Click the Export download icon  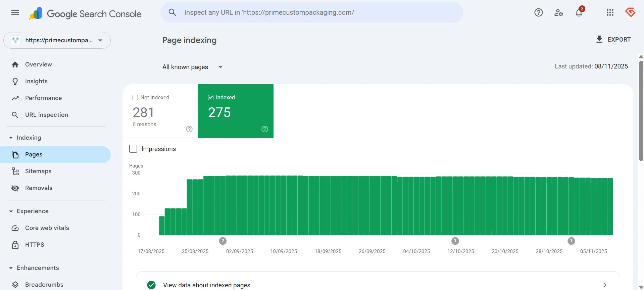[599, 39]
